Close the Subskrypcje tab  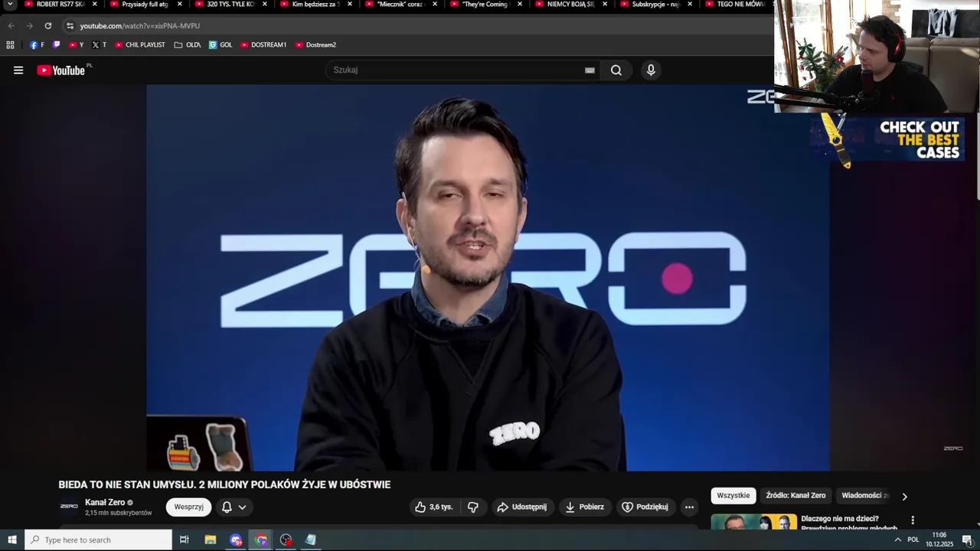pyautogui.click(x=690, y=5)
